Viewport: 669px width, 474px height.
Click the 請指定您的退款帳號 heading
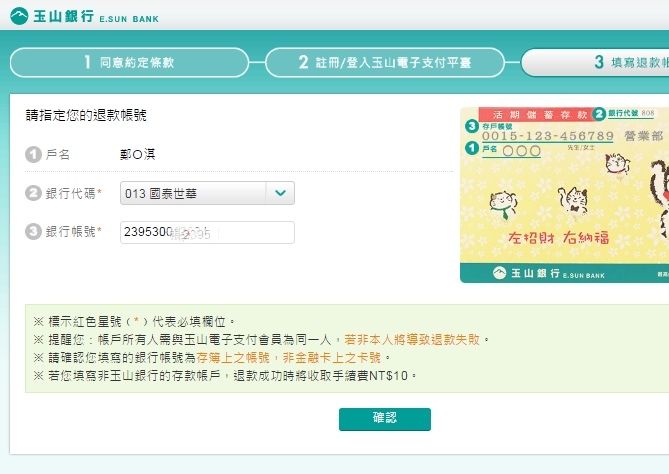[86, 115]
